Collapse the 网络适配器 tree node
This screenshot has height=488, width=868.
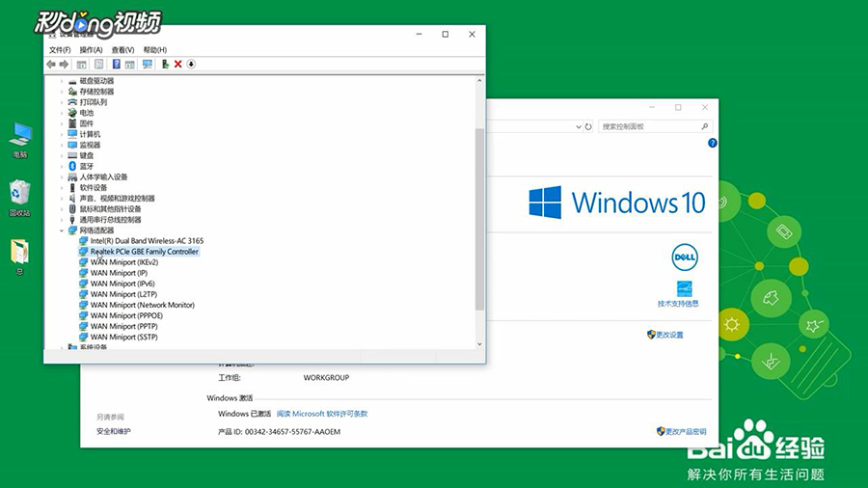[x=62, y=230]
